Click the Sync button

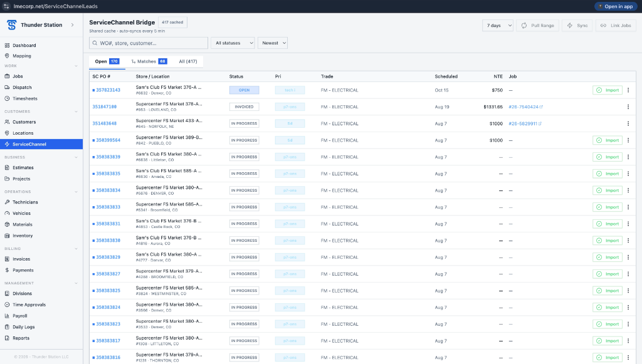pos(577,25)
